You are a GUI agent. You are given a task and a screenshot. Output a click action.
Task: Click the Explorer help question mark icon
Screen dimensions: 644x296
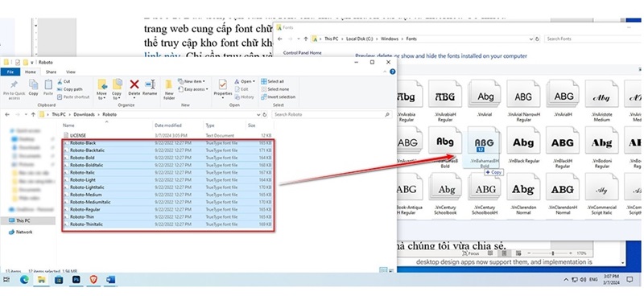(x=392, y=72)
